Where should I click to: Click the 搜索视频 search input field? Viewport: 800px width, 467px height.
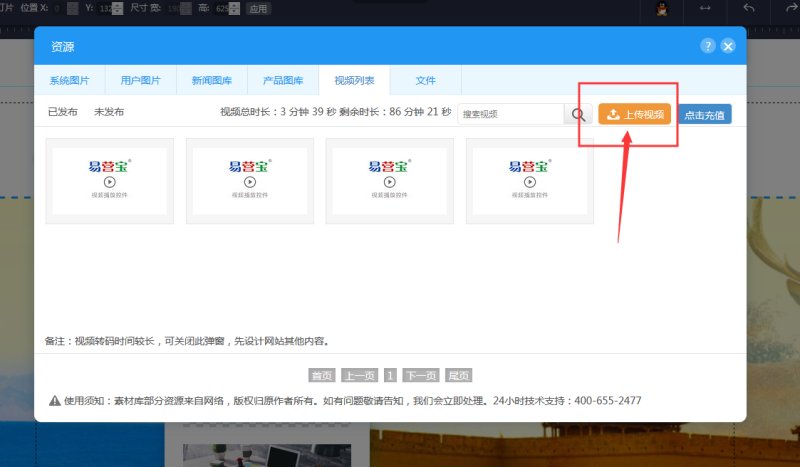pyautogui.click(x=511, y=114)
